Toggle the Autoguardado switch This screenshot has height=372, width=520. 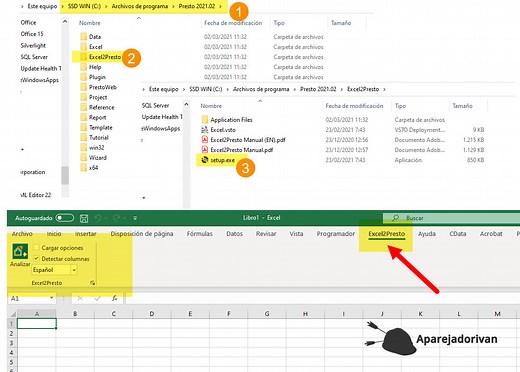[x=65, y=218]
